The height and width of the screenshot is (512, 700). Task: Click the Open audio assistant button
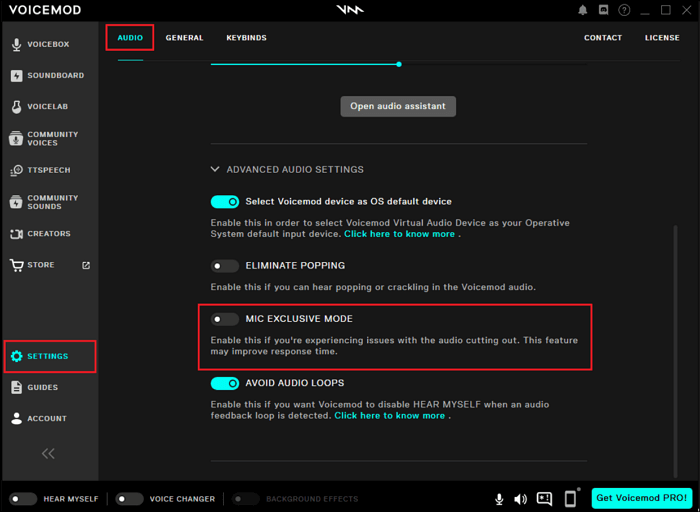click(x=398, y=106)
